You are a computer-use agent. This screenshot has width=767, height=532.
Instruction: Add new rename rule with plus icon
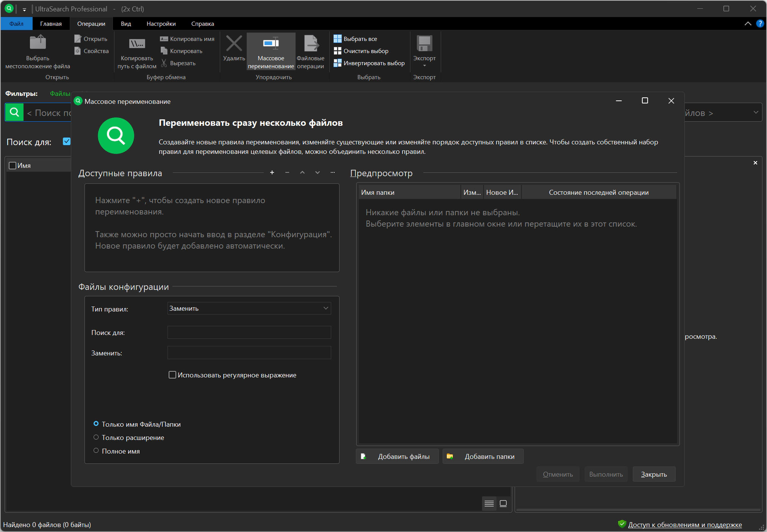(x=272, y=173)
